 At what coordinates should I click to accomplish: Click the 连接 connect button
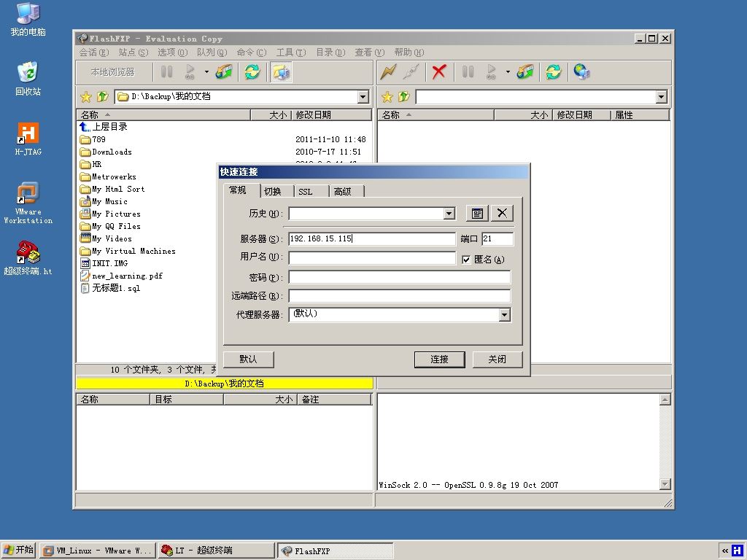click(439, 359)
